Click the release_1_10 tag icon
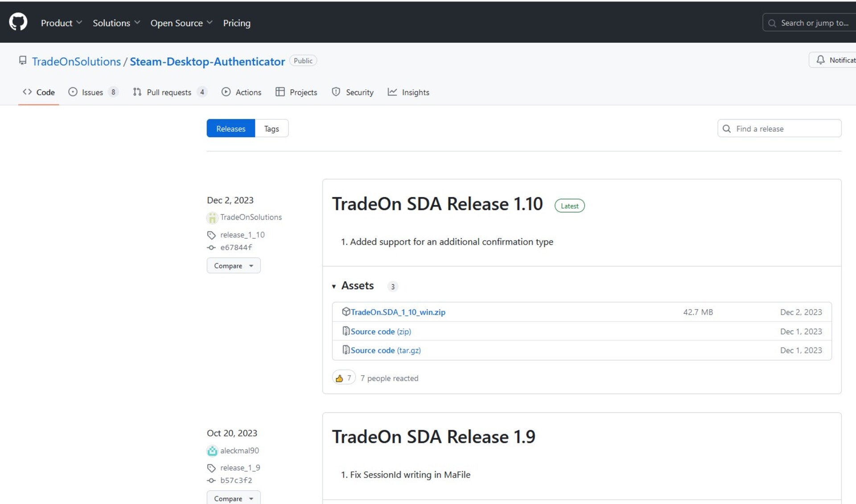The height and width of the screenshot is (504, 856). pos(211,235)
